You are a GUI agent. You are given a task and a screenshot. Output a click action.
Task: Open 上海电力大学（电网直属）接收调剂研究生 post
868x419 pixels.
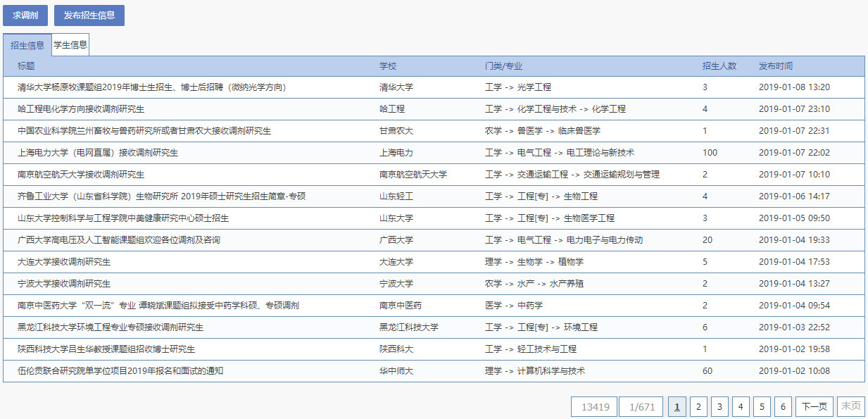tap(98, 153)
